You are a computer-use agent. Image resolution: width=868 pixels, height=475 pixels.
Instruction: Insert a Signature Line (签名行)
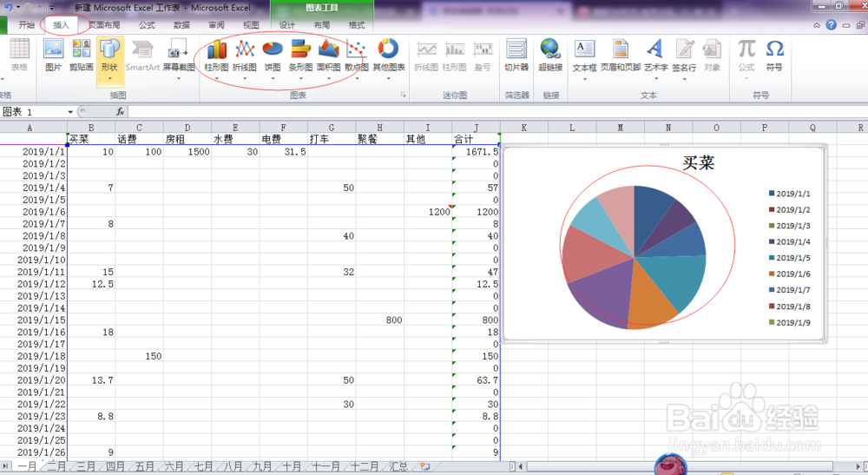click(x=684, y=58)
